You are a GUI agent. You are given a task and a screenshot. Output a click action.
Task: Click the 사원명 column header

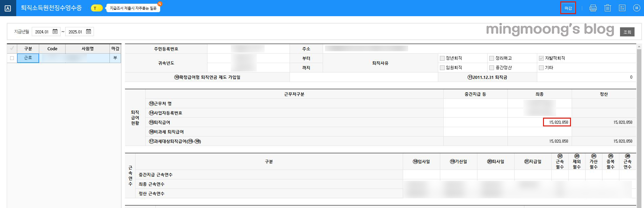pos(88,49)
